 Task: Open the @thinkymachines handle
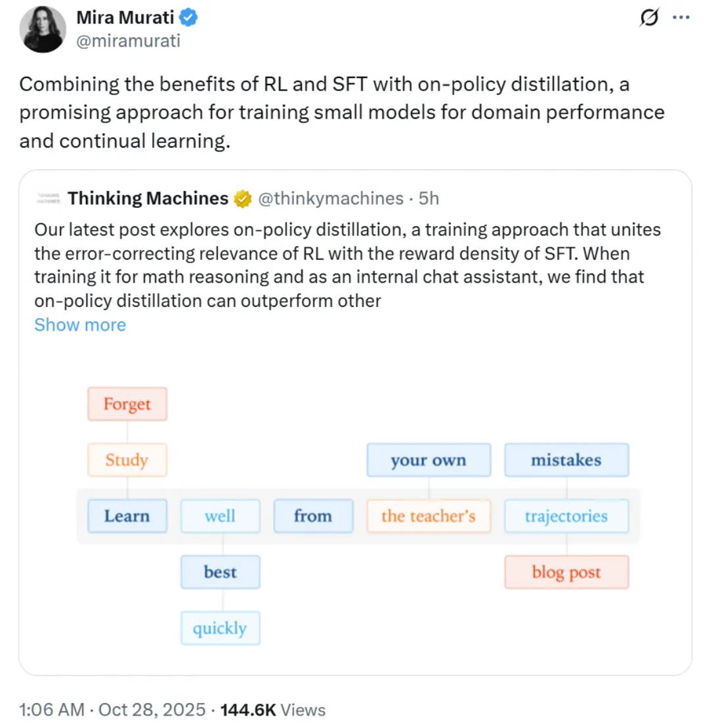click(x=331, y=199)
